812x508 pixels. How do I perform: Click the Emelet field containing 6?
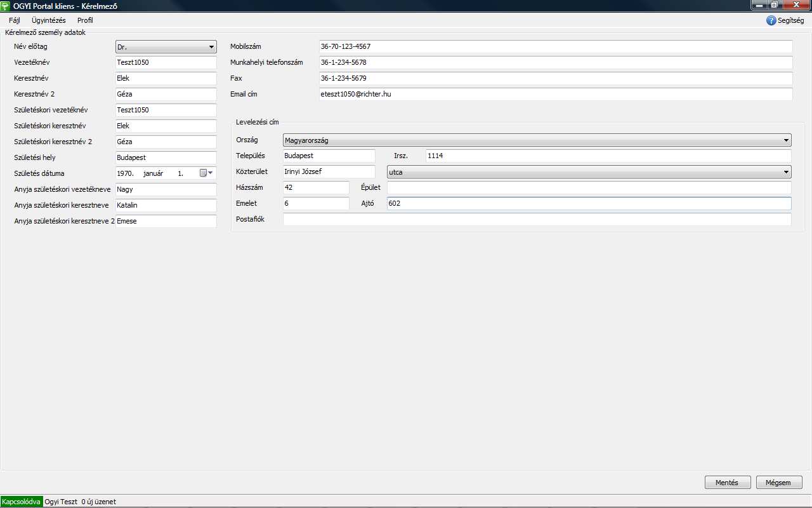coord(316,203)
